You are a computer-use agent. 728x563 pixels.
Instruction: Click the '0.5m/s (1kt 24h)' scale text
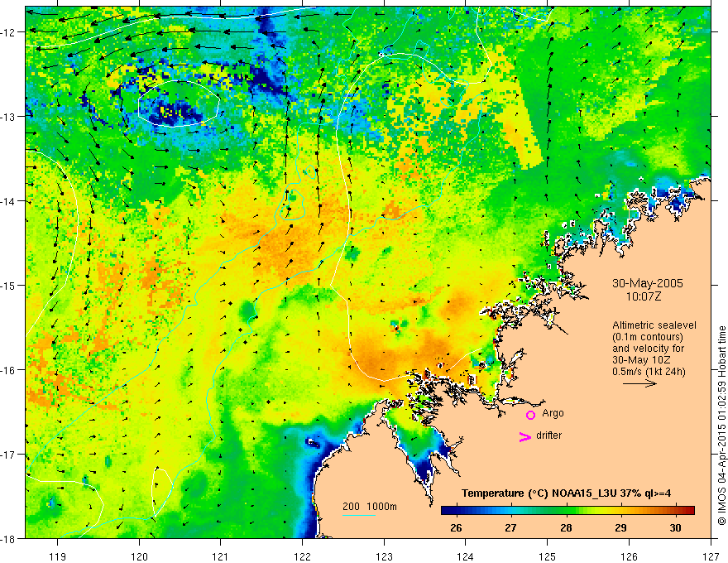click(x=649, y=372)
